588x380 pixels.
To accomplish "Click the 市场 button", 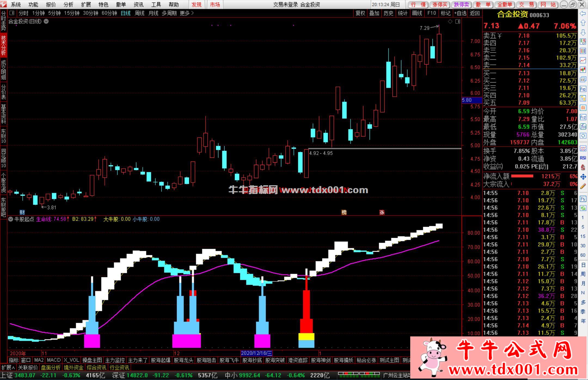I will pos(215,5).
